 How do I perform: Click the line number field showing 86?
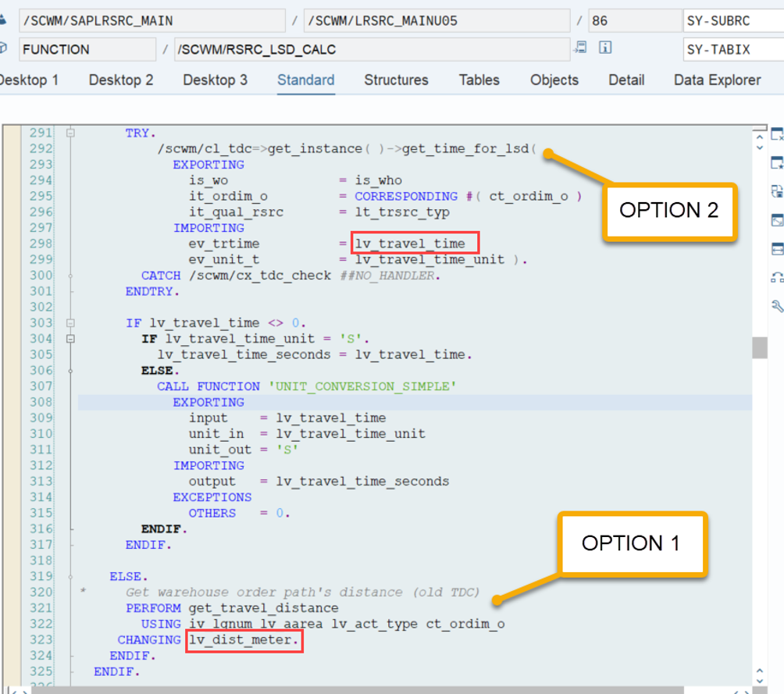[x=635, y=21]
